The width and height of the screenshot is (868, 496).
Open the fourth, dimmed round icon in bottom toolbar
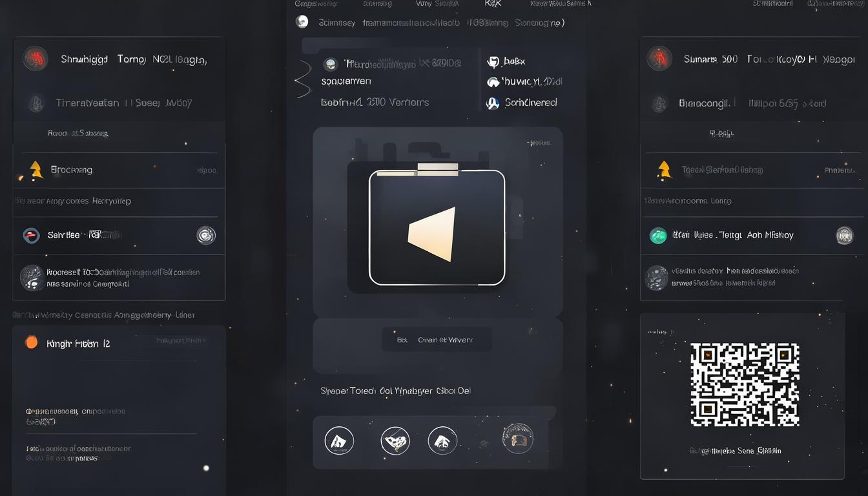tap(517, 439)
